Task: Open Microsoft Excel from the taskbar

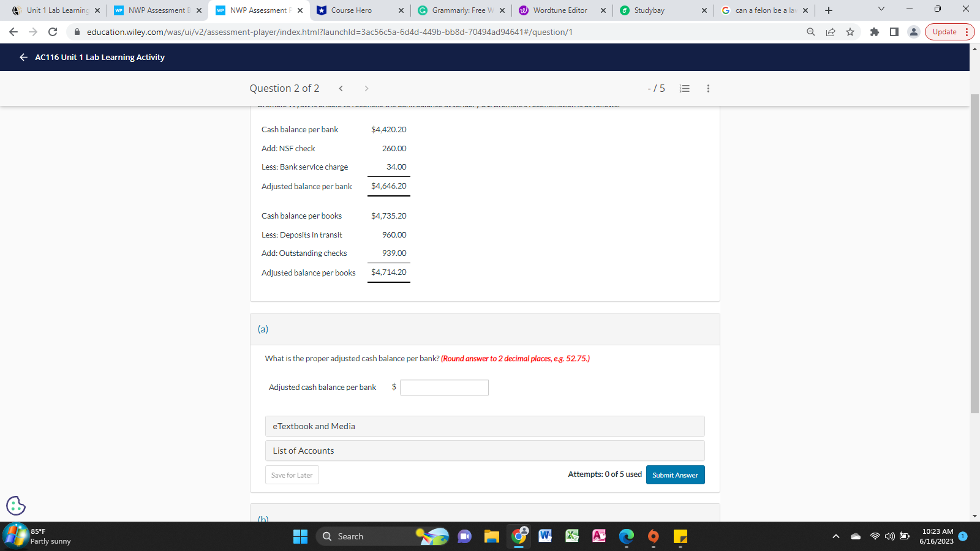Action: click(572, 536)
